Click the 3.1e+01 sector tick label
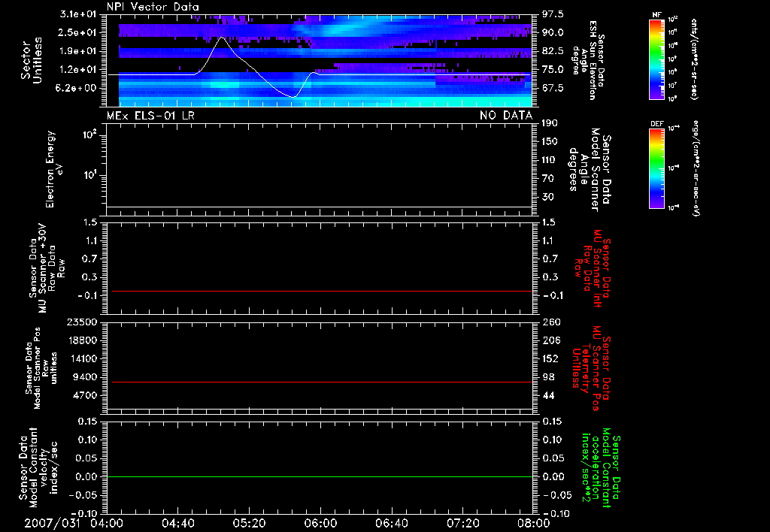The image size is (770, 532). coord(80,14)
